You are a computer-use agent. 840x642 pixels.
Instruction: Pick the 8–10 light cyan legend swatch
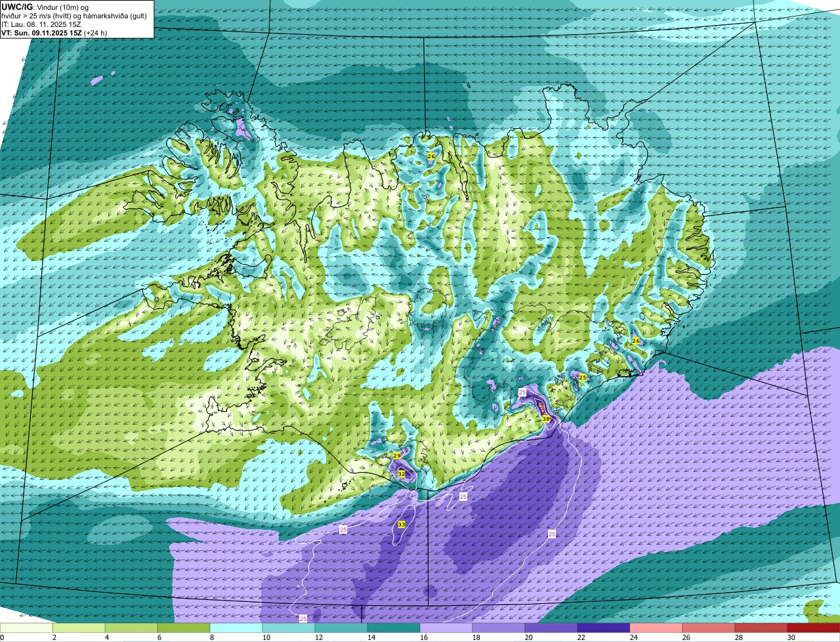pyautogui.click(x=236, y=628)
